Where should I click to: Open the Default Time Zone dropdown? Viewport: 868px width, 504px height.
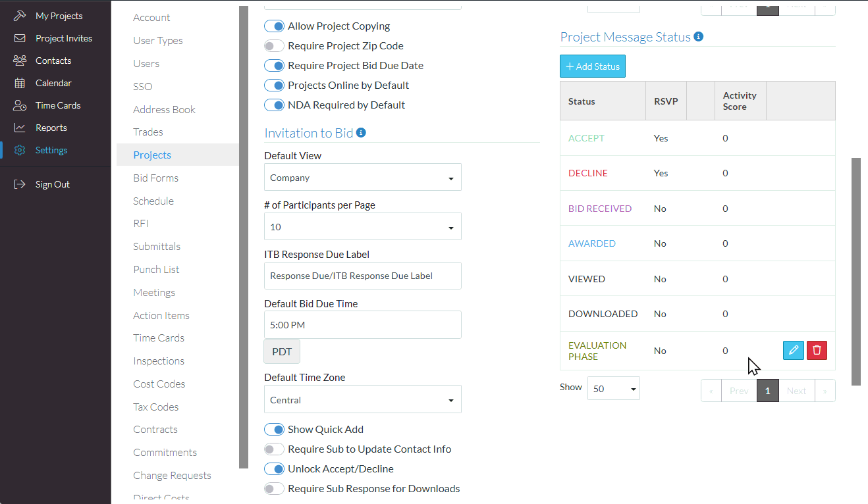[362, 400]
